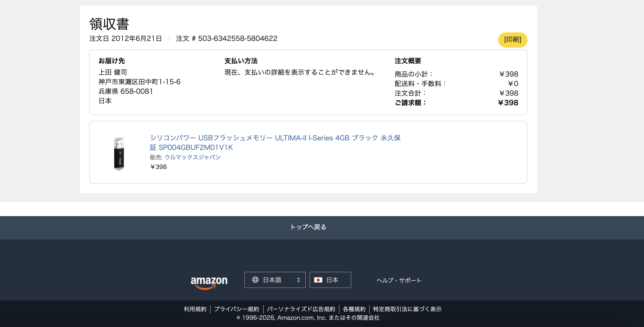
Task: Click the 領収書 receipt heading
Action: point(109,24)
